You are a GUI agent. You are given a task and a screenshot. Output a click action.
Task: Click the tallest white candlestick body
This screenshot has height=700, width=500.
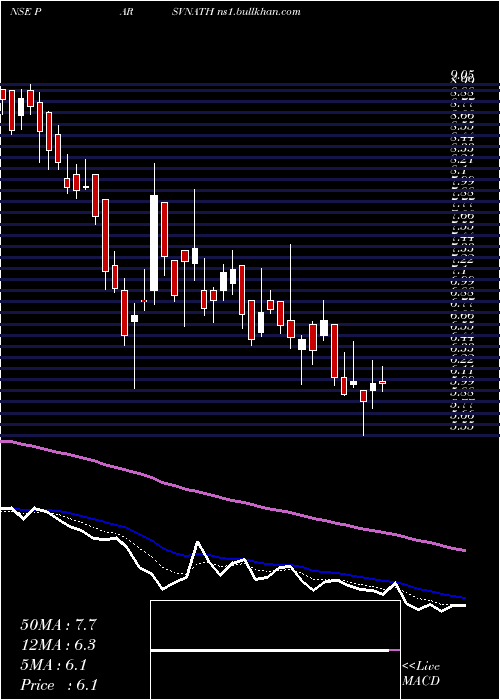(154, 243)
